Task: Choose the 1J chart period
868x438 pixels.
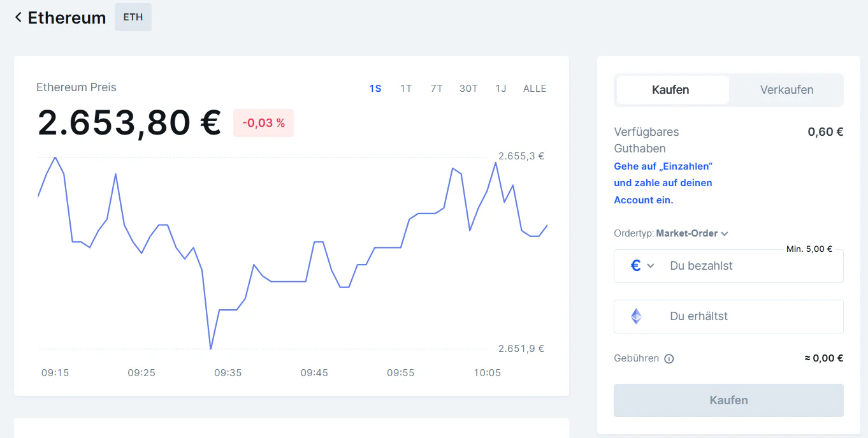Action: 501,89
